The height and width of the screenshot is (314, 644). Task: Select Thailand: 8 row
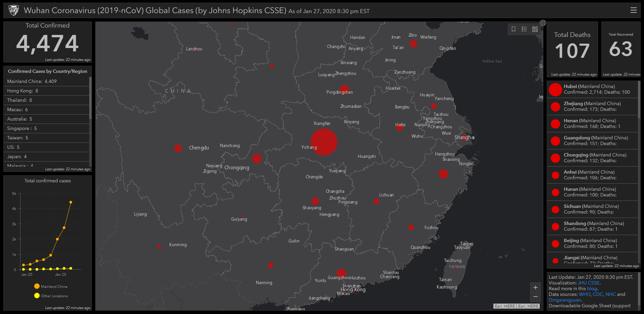point(46,100)
